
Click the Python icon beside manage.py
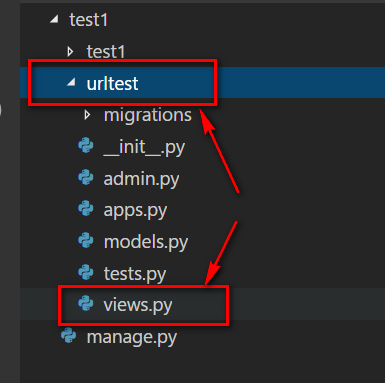pos(69,336)
